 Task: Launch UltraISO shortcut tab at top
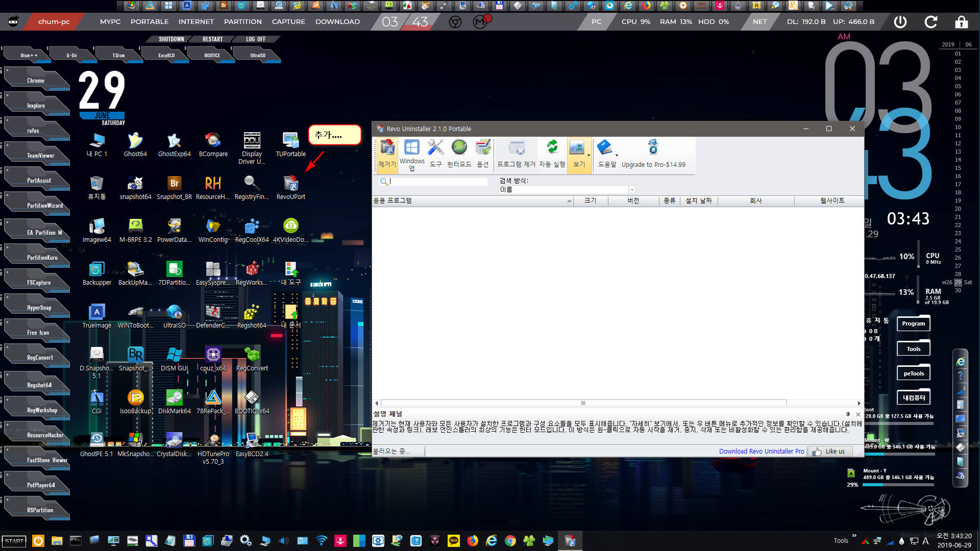click(258, 55)
